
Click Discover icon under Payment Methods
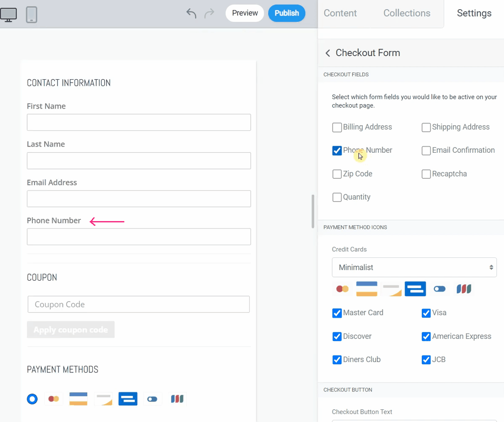pos(103,399)
